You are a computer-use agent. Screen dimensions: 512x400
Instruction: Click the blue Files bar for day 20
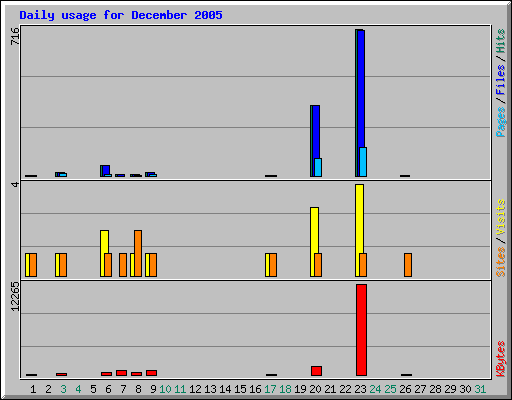tap(316, 132)
